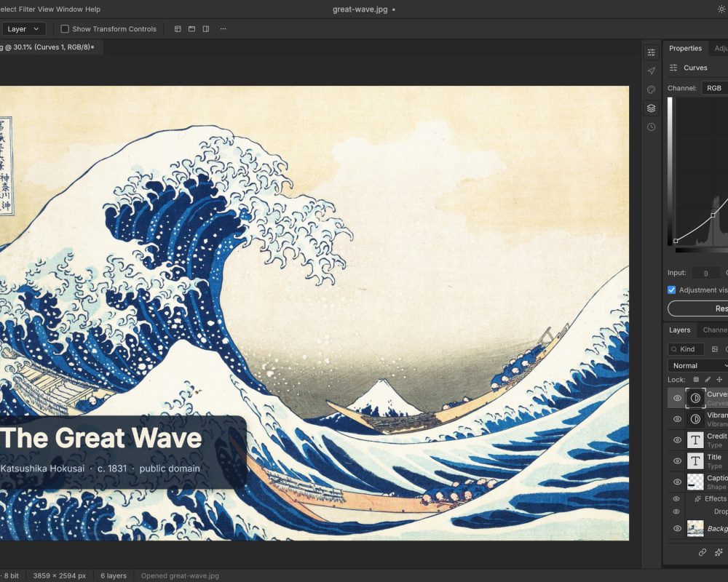Switch to the Layers tab
Screen dimensions: 728x582
click(680, 330)
